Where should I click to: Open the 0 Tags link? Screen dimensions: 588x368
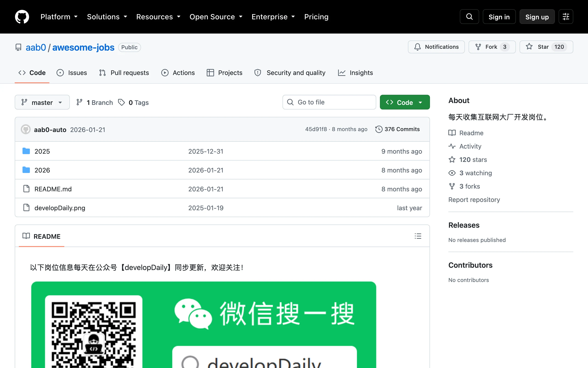pyautogui.click(x=133, y=103)
